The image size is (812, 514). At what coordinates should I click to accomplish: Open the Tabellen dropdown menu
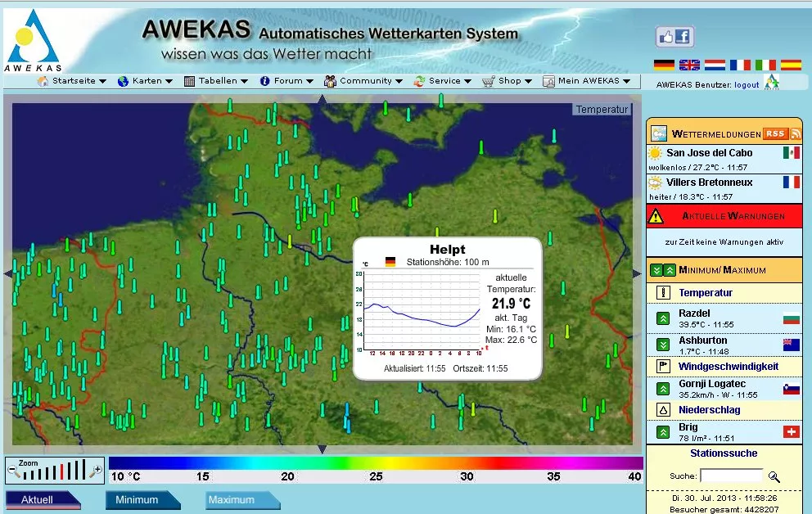click(216, 81)
